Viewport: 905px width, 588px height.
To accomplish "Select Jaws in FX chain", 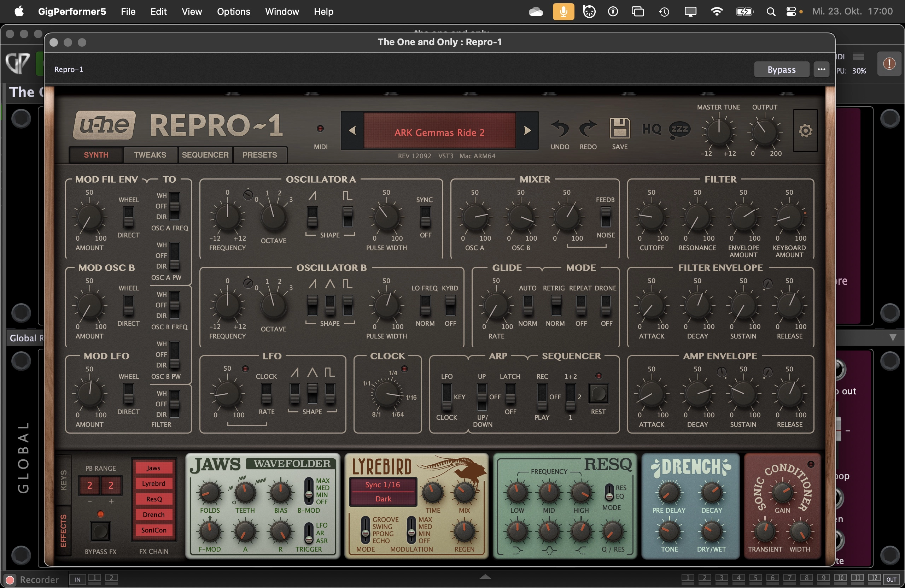I will click(154, 468).
